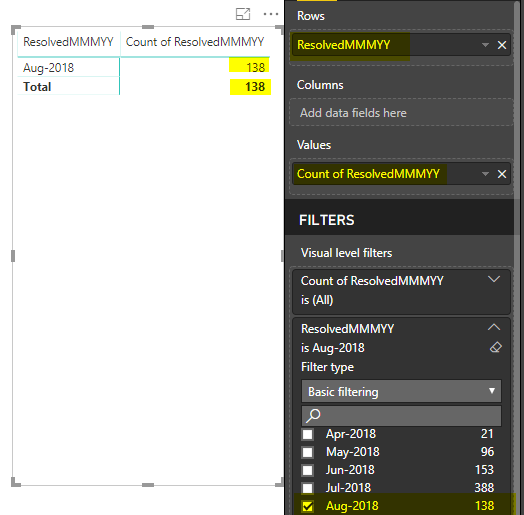Click the Rows section label

tap(311, 16)
